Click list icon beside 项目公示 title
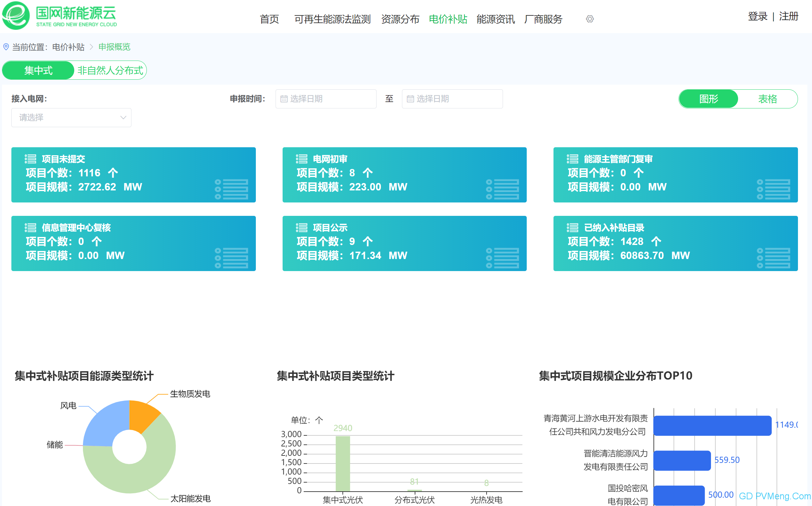The height and width of the screenshot is (506, 812). [x=301, y=228]
